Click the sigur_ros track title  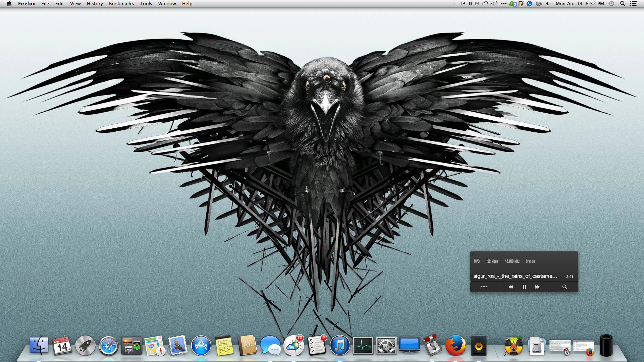[515, 276]
